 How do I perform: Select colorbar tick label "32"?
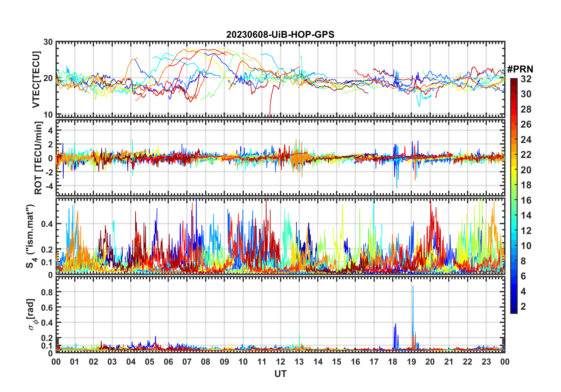pos(526,79)
